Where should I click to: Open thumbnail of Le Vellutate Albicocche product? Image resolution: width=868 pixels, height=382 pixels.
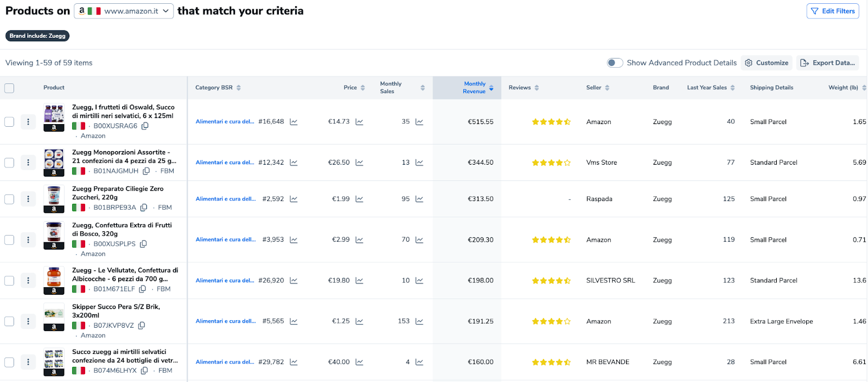point(54,281)
